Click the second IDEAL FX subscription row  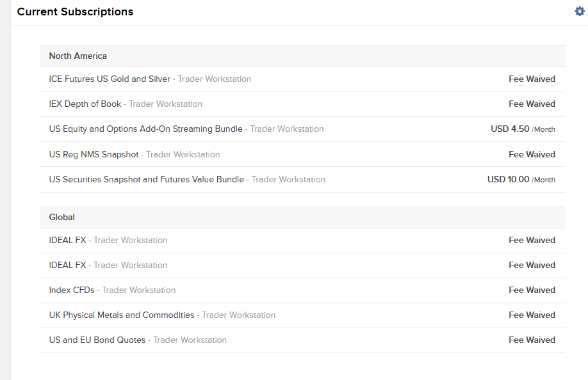[302, 265]
